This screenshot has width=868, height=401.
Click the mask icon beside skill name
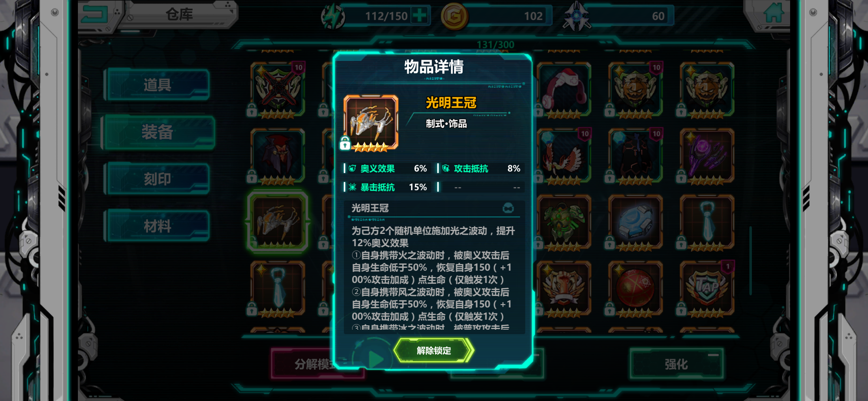508,208
